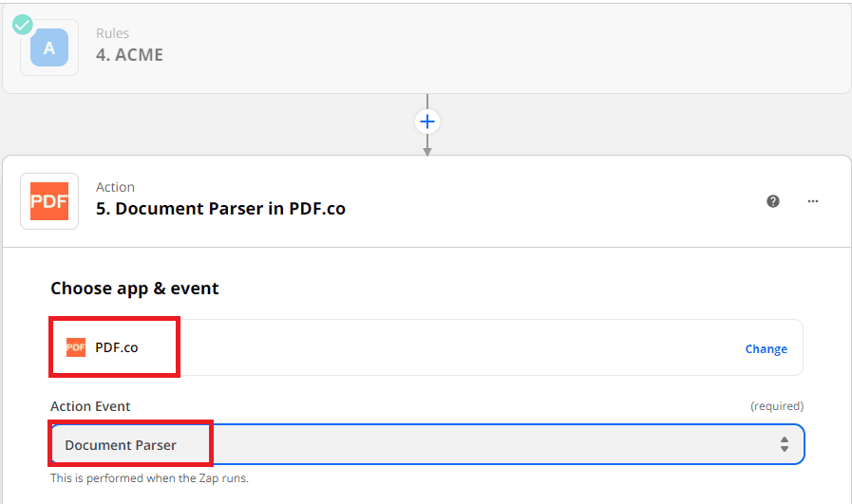The width and height of the screenshot is (852, 504).
Task: Click the "Choose app & event" heading
Action: coord(135,289)
